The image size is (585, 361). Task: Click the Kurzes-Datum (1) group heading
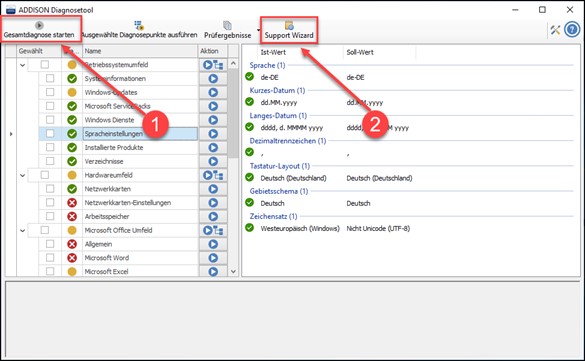pyautogui.click(x=277, y=91)
